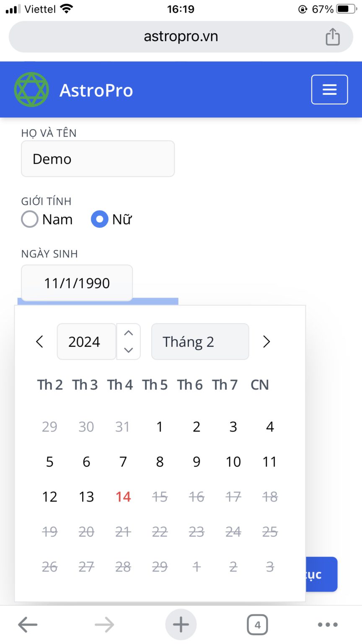The image size is (362, 644).
Task: Click the AstroPro logo
Action: [x=31, y=89]
